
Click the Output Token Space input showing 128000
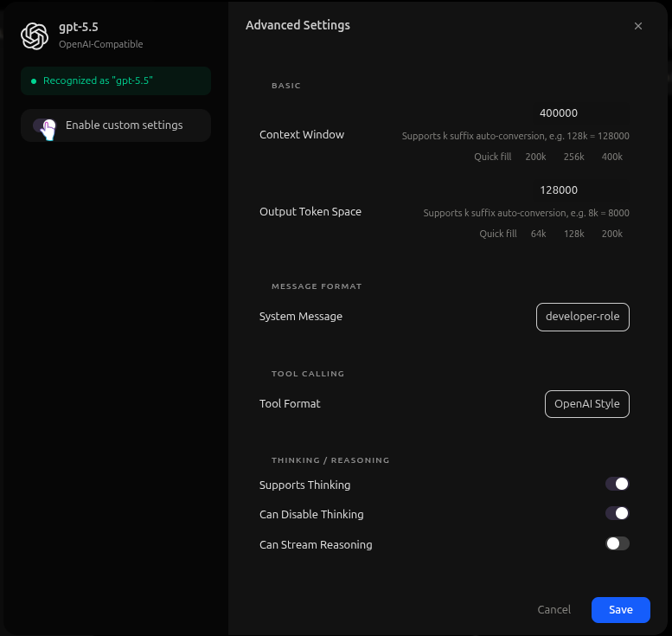(580, 190)
